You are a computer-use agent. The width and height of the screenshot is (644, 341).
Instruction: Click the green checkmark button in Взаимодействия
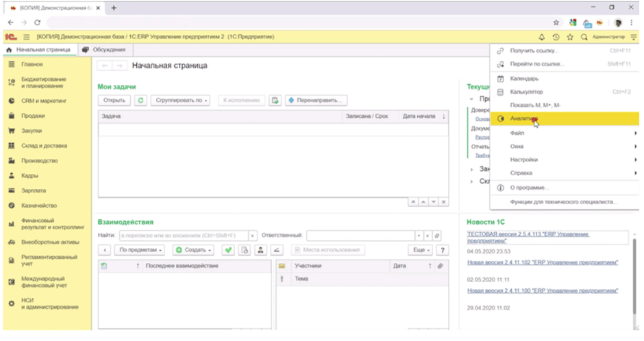[x=228, y=250]
